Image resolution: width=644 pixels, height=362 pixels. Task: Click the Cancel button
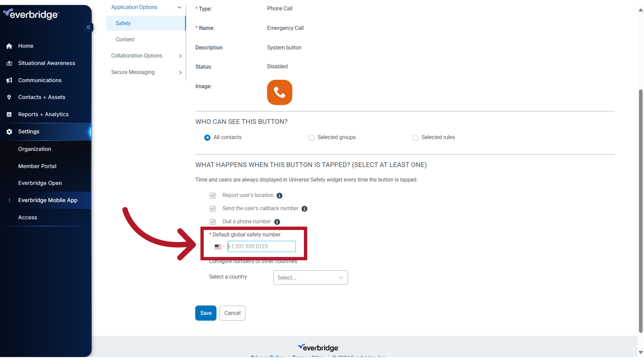(x=232, y=313)
